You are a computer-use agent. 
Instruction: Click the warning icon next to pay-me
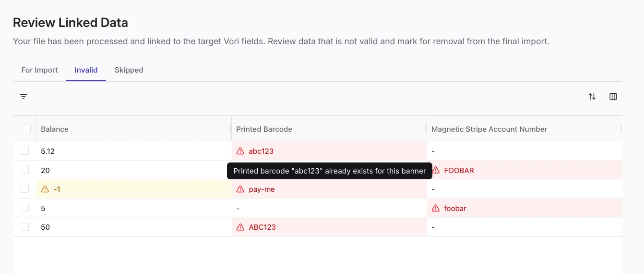240,189
